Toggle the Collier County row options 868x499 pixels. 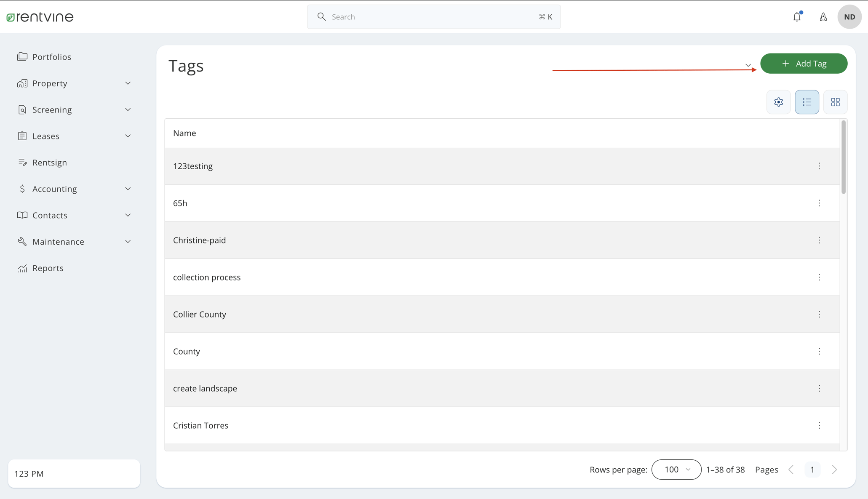[x=819, y=314]
